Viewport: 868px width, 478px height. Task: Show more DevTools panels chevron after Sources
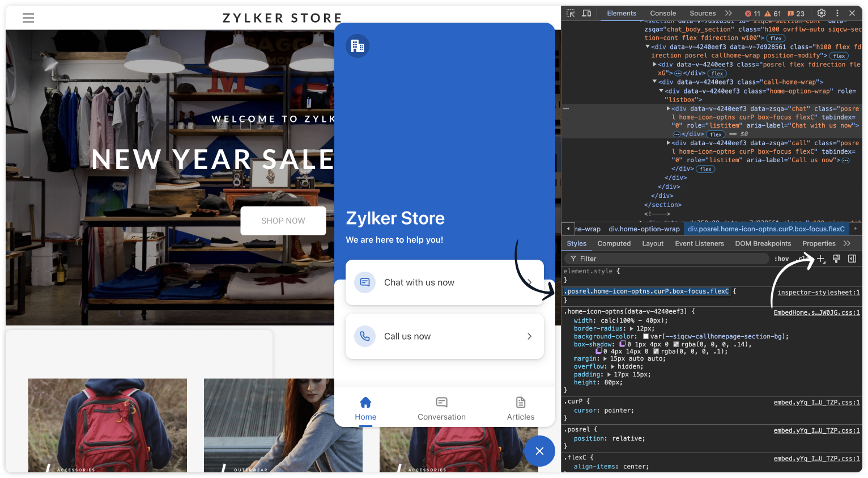[729, 13]
